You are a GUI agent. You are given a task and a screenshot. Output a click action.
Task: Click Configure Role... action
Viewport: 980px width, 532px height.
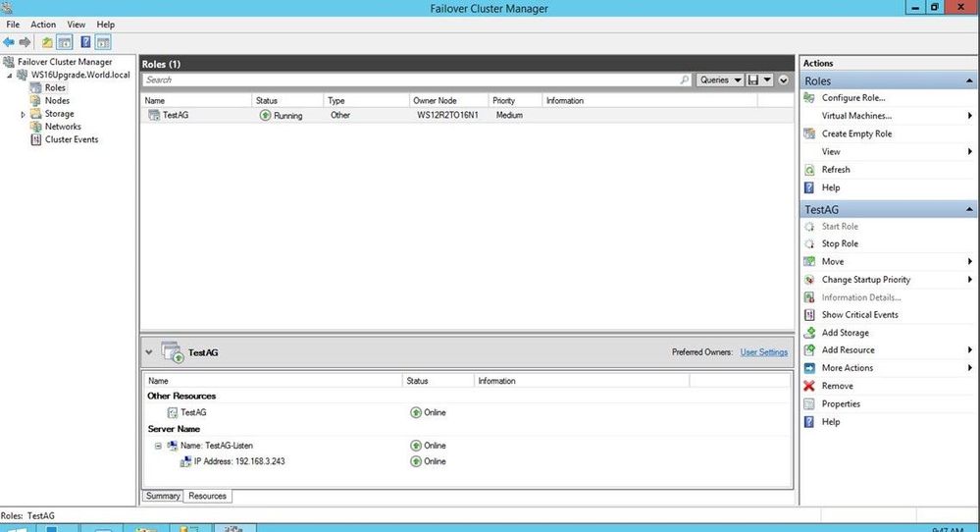tap(853, 98)
